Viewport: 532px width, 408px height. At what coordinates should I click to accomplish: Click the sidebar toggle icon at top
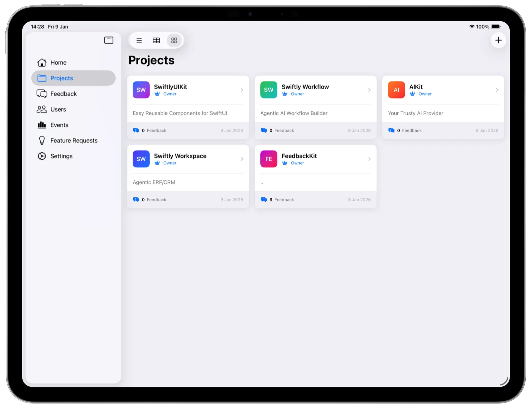point(109,40)
